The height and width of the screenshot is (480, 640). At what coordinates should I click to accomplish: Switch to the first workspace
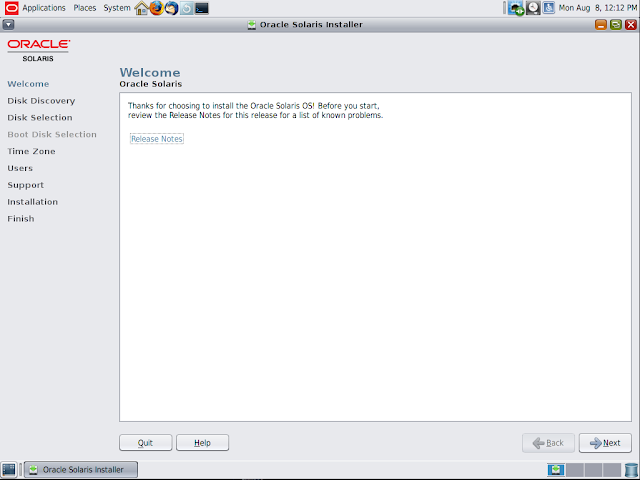coord(556,470)
